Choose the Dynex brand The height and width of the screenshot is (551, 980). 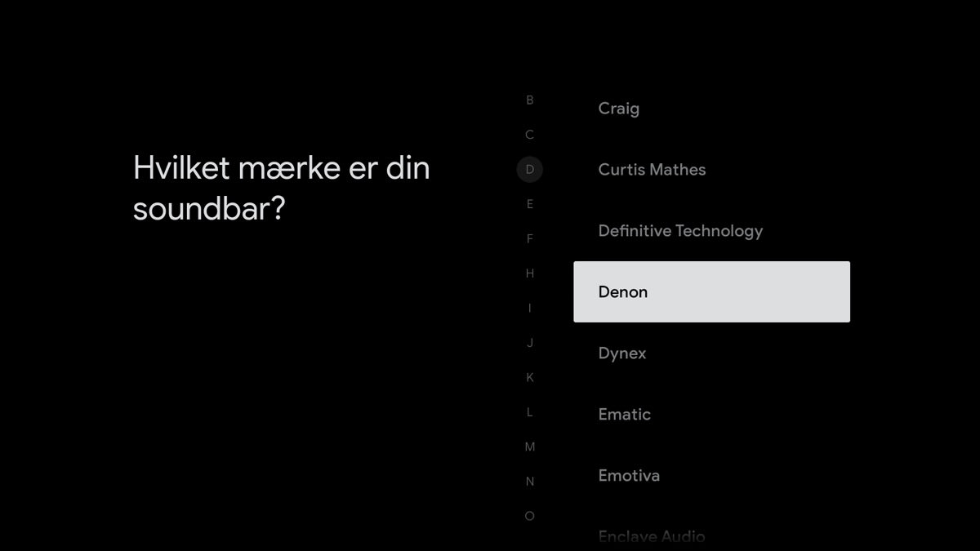(711, 353)
